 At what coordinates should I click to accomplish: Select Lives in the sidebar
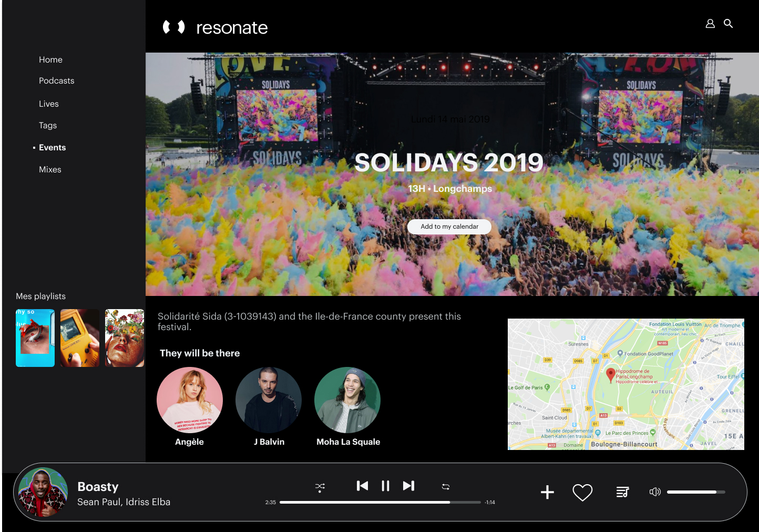point(48,104)
